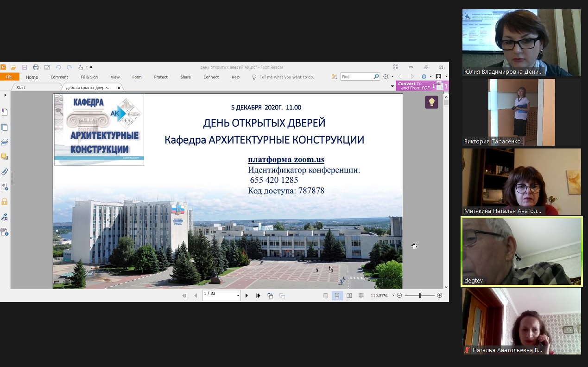Open the notifications bell icon
The width and height of the screenshot is (588, 367).
coord(424,77)
